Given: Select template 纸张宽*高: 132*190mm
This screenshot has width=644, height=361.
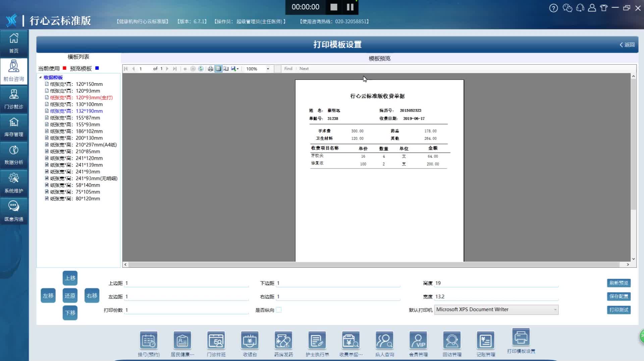Looking at the screenshot, I should pos(76,111).
